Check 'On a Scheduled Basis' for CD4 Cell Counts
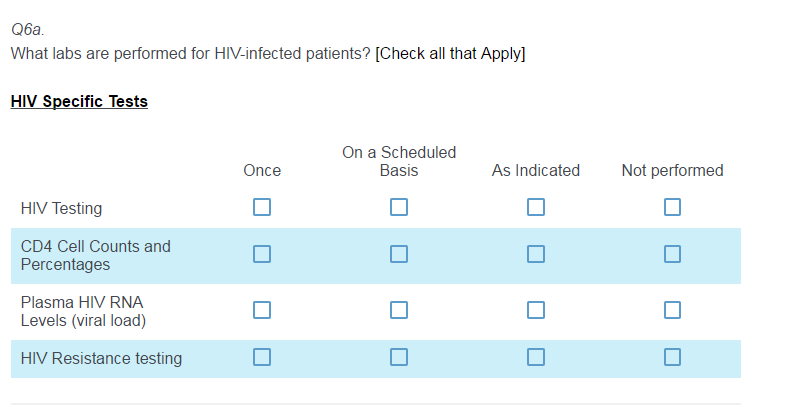 coord(399,254)
